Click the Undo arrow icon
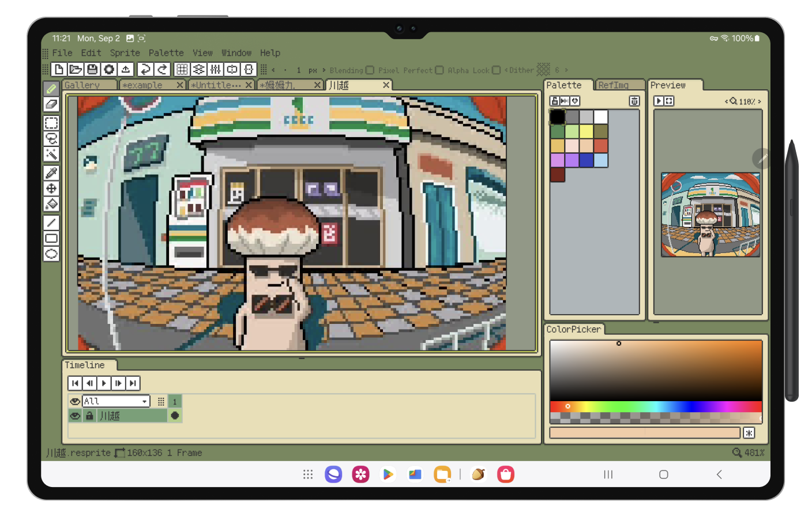Screen dimensions: 812x517 (x=145, y=69)
